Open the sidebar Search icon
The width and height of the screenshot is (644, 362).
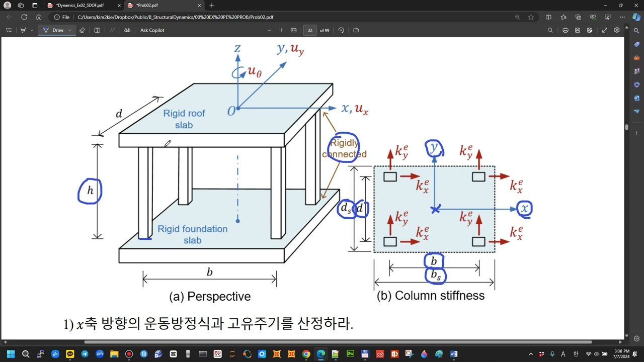point(636,31)
